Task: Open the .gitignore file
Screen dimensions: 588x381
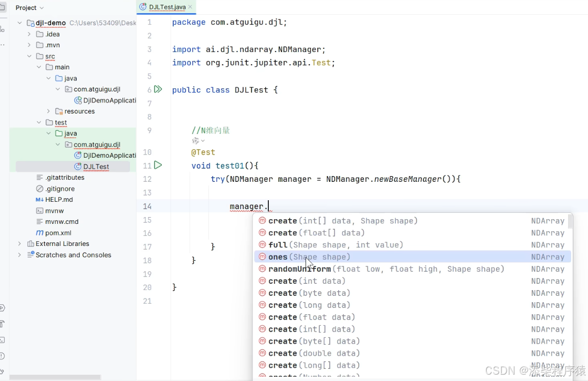Action: point(60,189)
